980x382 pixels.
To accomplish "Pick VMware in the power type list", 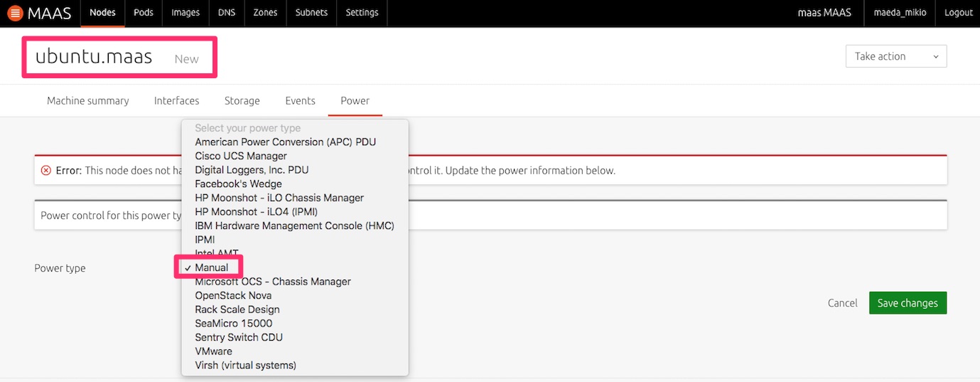I will tap(213, 351).
